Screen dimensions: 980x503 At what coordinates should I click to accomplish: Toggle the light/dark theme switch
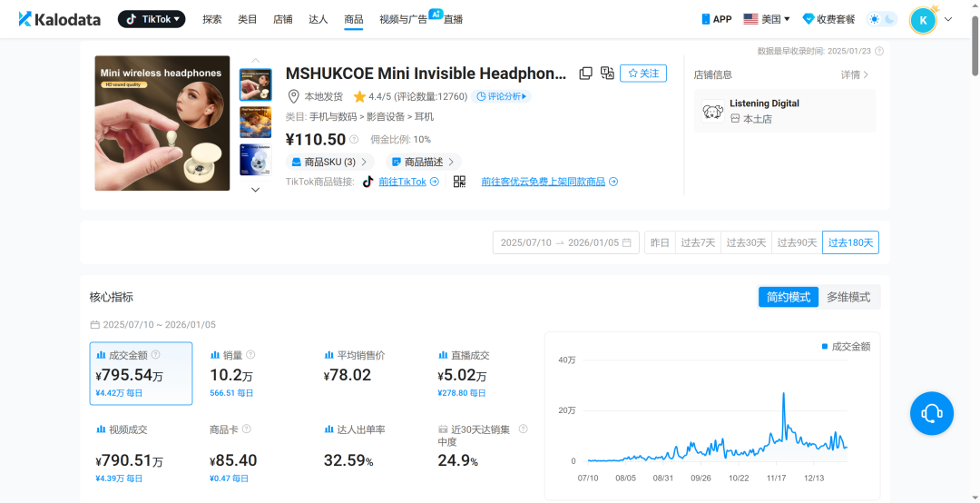coord(882,19)
